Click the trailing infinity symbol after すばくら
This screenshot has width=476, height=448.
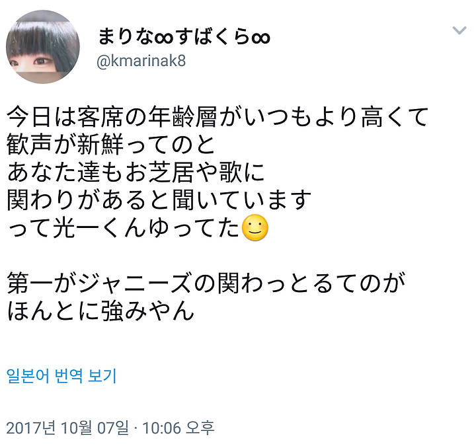[x=260, y=38]
